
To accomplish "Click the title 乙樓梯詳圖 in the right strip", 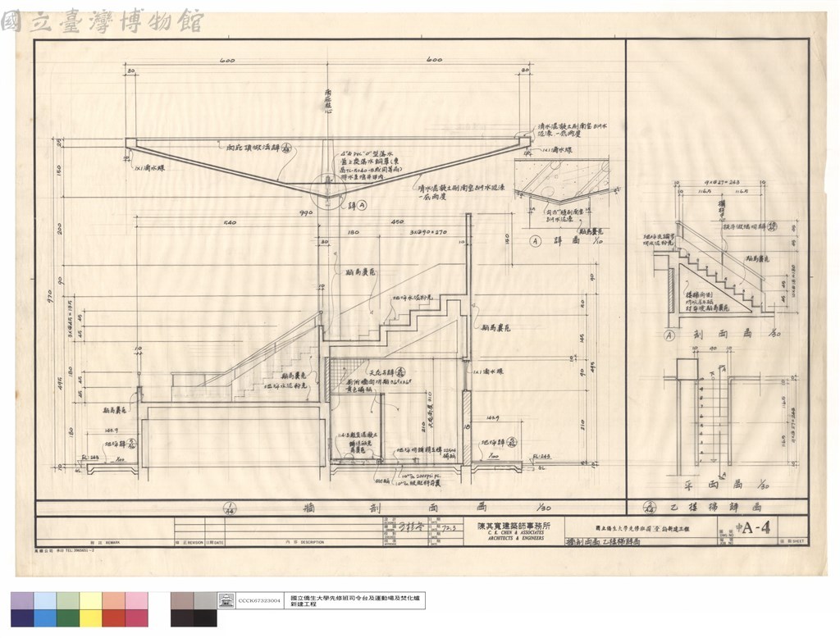I will click(714, 507).
